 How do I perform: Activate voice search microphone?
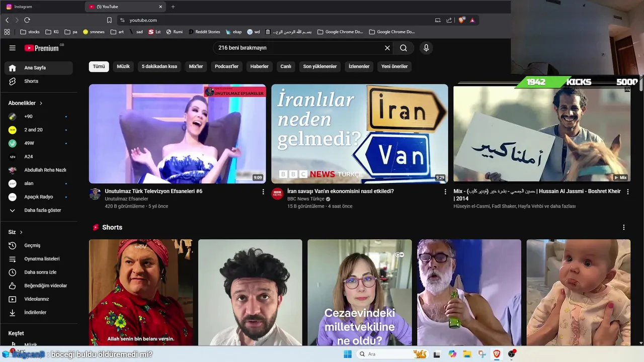pyautogui.click(x=426, y=48)
